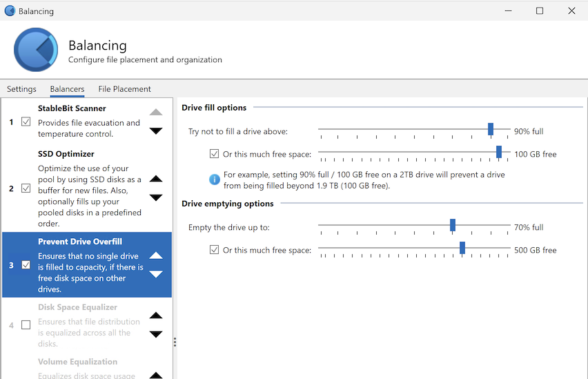Viewport: 588px width, 379px height.
Task: Close the Balancing window
Action: (x=571, y=11)
